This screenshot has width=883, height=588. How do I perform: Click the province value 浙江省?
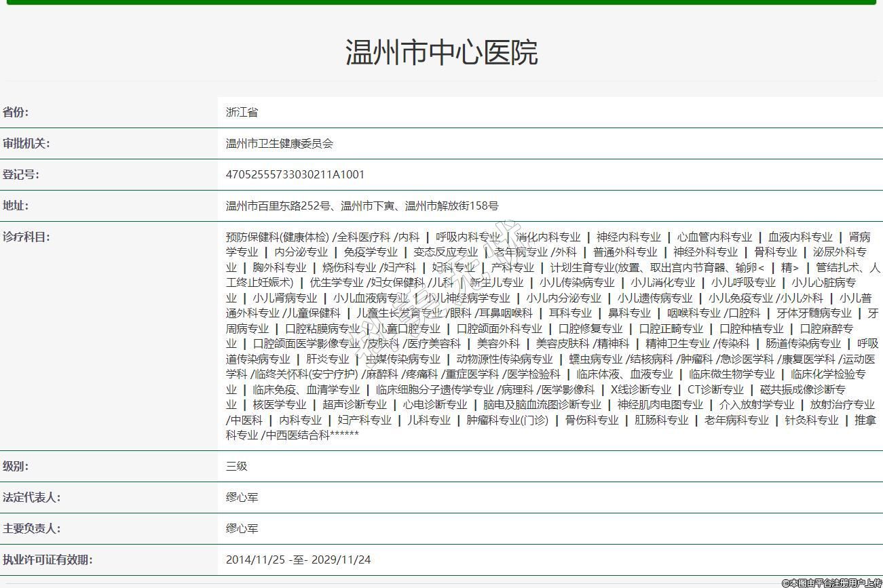[x=242, y=113]
